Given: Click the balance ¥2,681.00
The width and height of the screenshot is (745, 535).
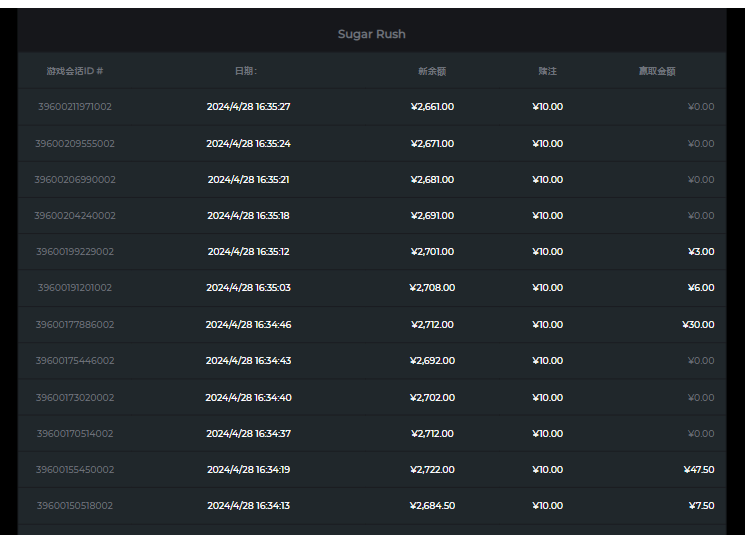Looking at the screenshot, I should click(432, 180).
